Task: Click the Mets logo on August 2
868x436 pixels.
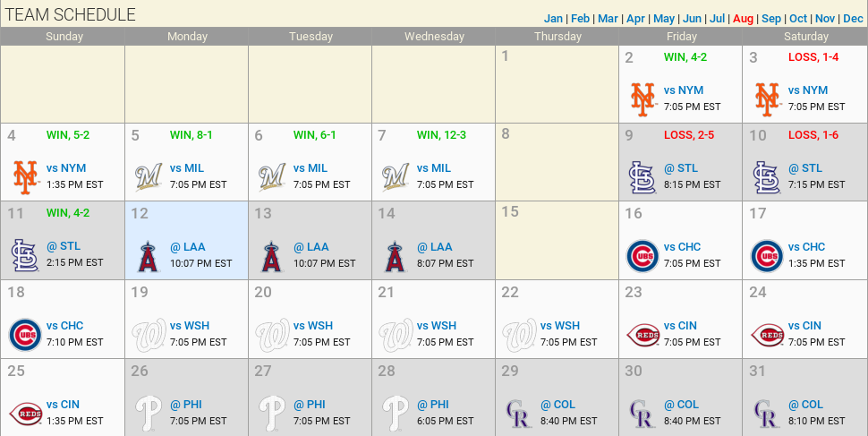Action: point(642,98)
